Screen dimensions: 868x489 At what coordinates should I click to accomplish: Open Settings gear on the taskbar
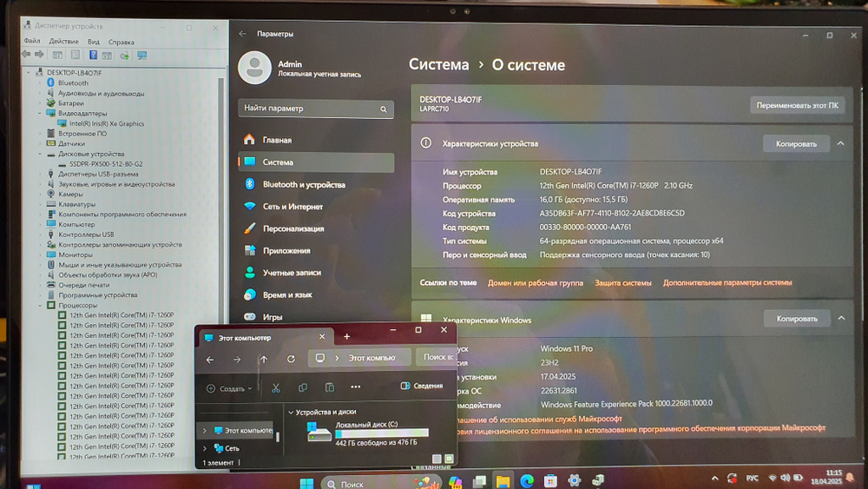point(574,480)
